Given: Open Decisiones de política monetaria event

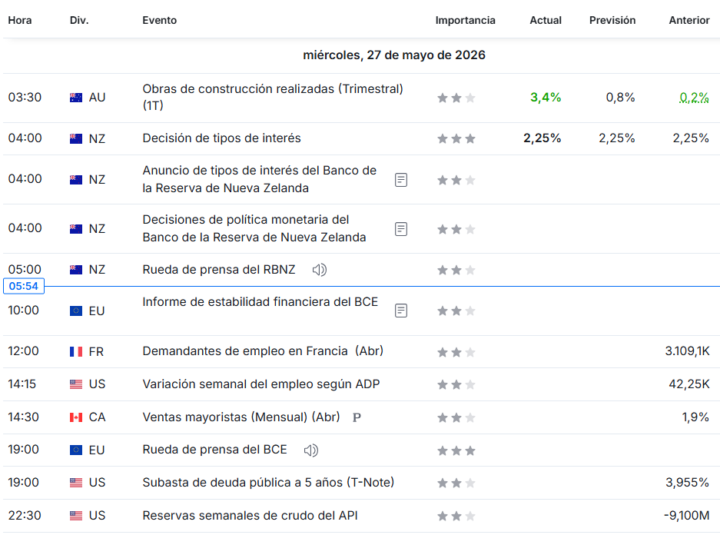Looking at the screenshot, I should [x=254, y=228].
